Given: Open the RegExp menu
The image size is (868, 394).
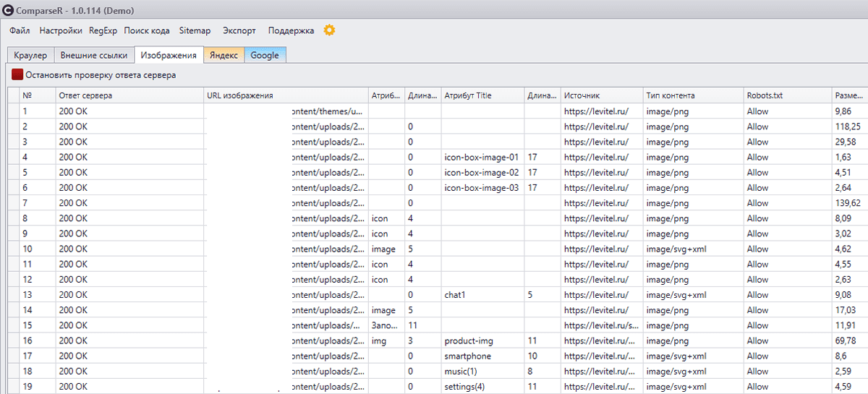Looking at the screenshot, I should click(x=103, y=31).
